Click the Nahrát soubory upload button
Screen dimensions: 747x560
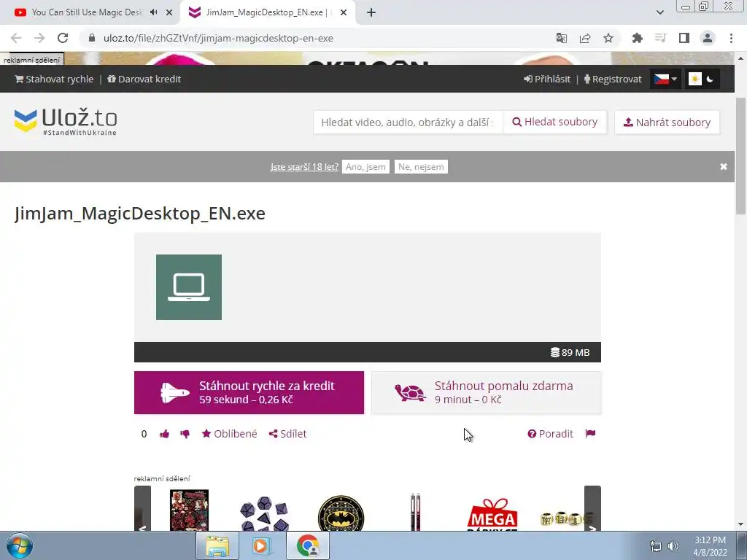(x=667, y=122)
